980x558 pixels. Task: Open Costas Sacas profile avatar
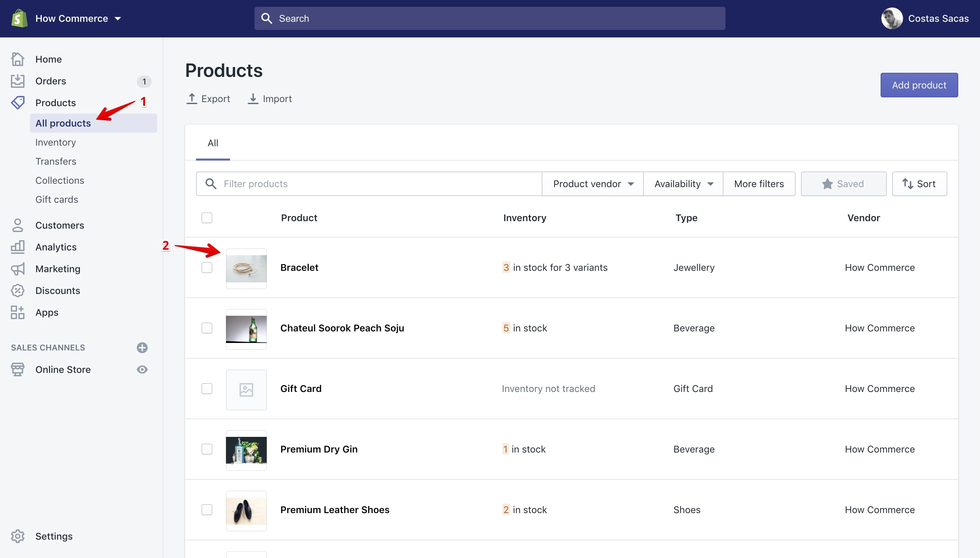pos(892,18)
